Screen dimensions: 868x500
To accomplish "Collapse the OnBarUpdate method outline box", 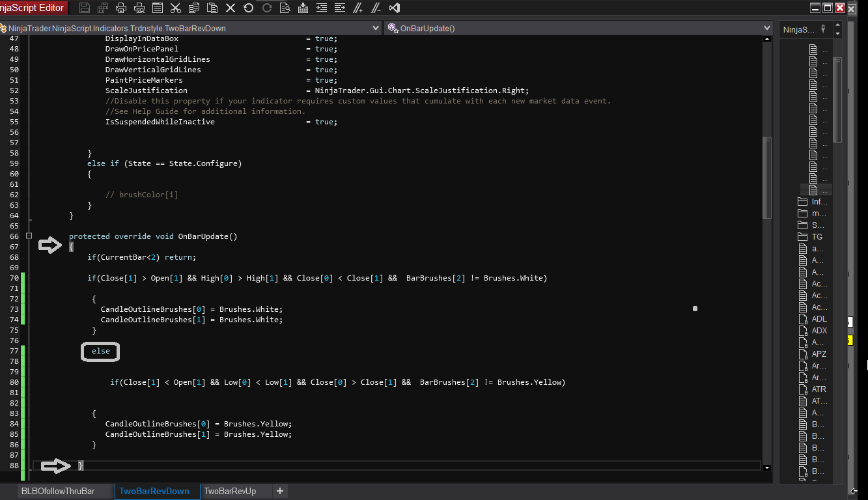I will pyautogui.click(x=29, y=236).
